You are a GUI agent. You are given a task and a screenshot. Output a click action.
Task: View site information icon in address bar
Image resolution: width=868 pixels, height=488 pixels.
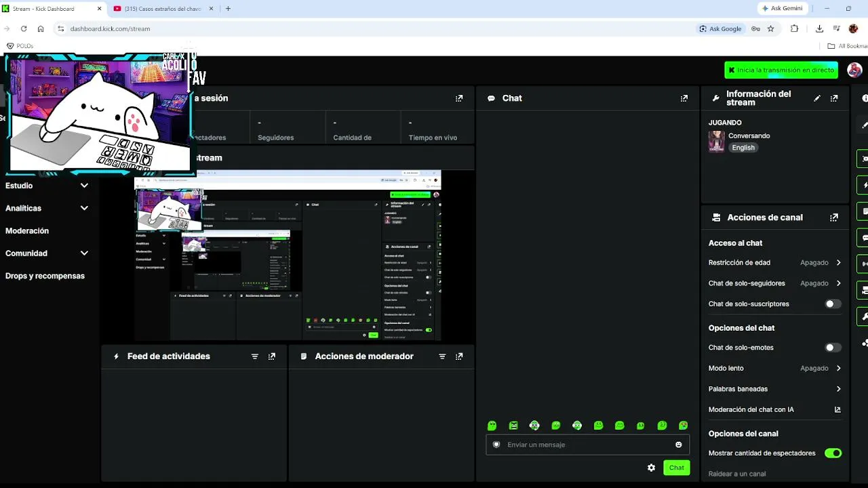[60, 28]
